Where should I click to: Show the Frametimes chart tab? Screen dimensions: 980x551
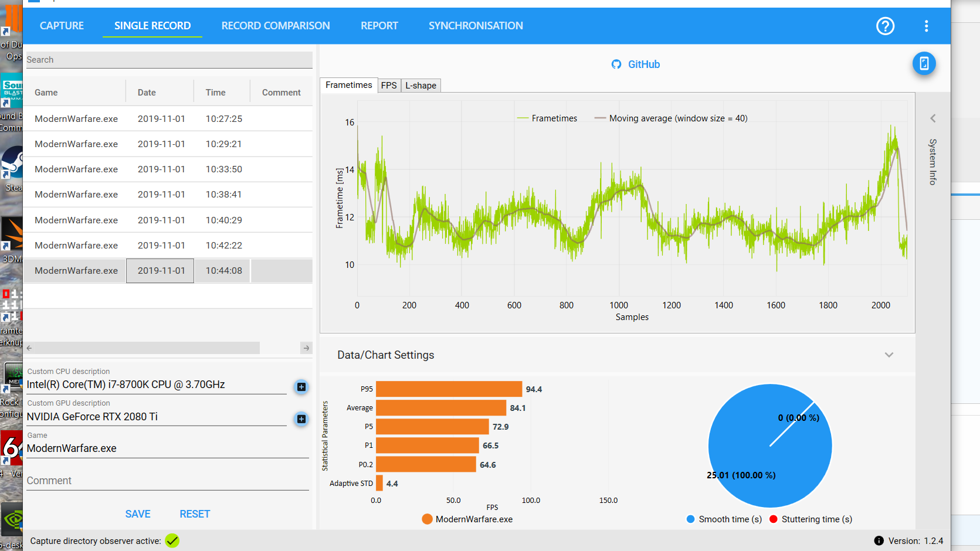[348, 85]
